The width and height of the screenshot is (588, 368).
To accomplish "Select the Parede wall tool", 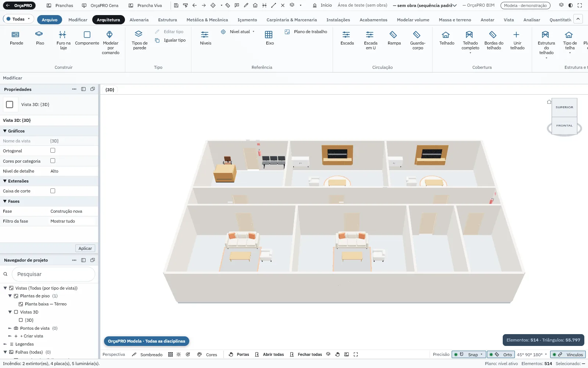I will tap(16, 38).
